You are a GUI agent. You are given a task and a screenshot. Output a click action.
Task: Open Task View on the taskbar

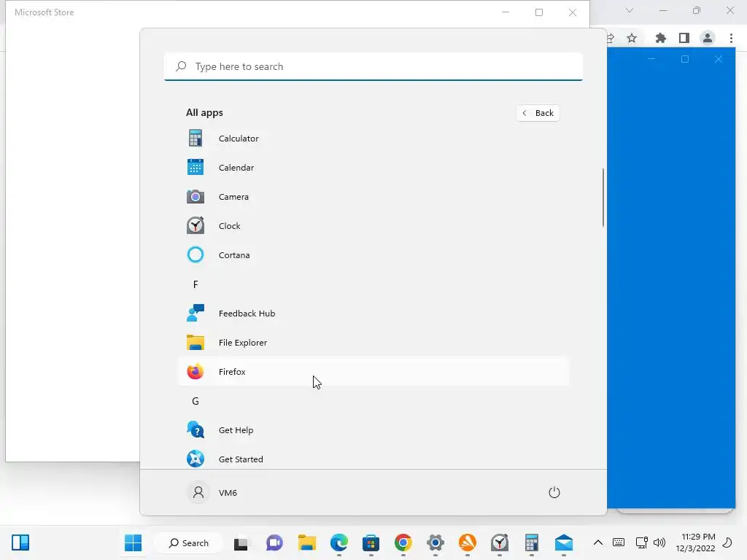[241, 542]
